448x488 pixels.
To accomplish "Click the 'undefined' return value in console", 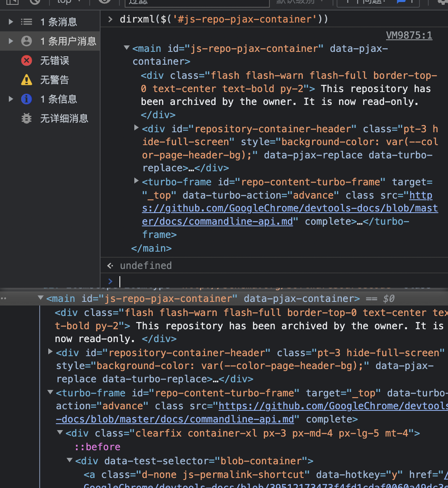I will click(x=146, y=266).
